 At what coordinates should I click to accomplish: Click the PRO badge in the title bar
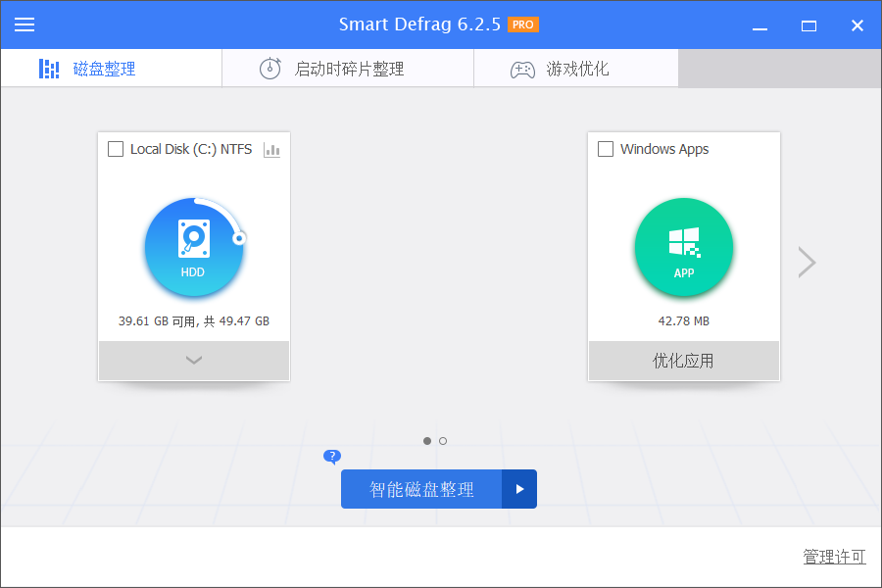coord(522,24)
